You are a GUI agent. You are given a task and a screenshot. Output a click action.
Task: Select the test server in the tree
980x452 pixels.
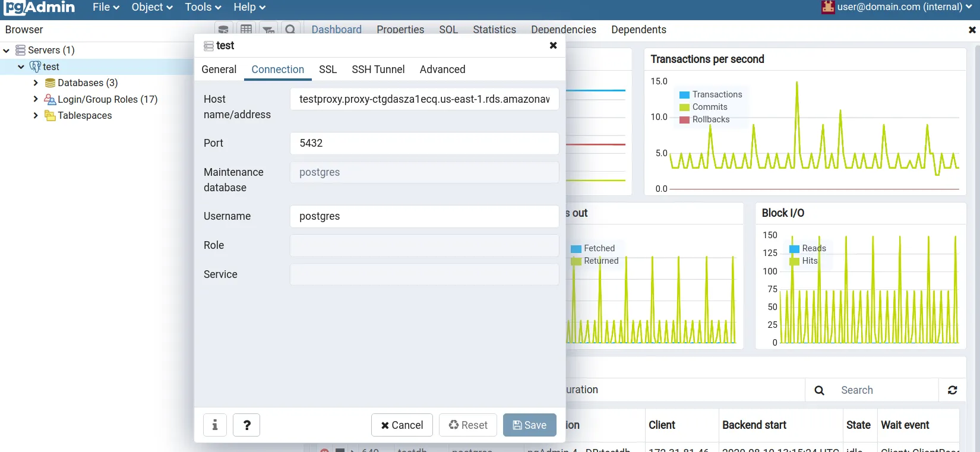(51, 67)
